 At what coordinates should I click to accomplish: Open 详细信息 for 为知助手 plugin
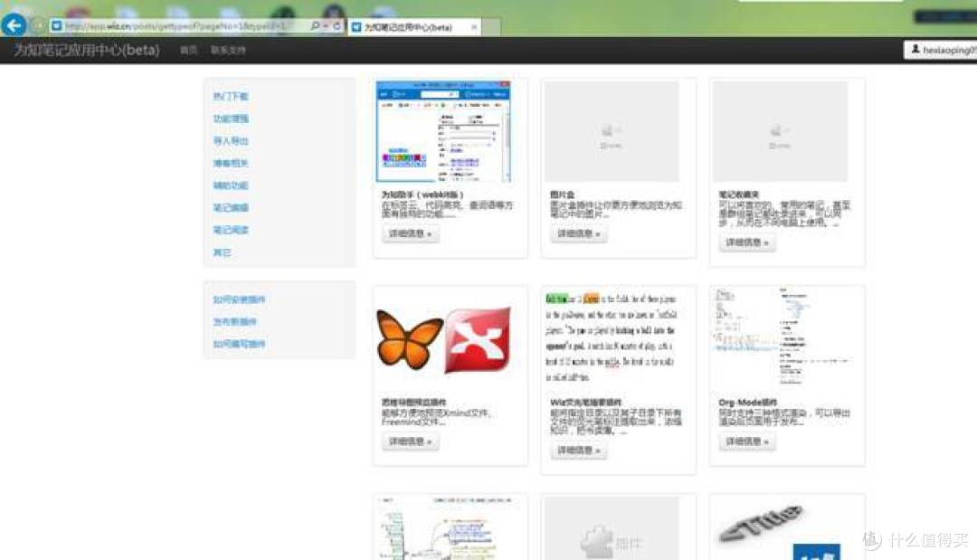click(x=410, y=233)
